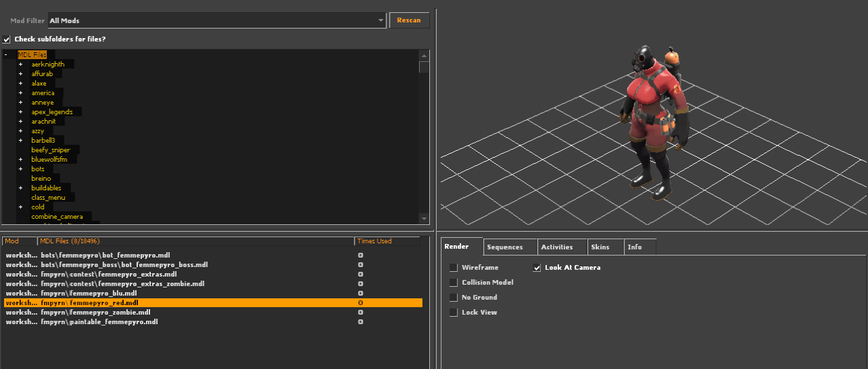
Task: Open the Info tab
Action: pyautogui.click(x=640, y=247)
